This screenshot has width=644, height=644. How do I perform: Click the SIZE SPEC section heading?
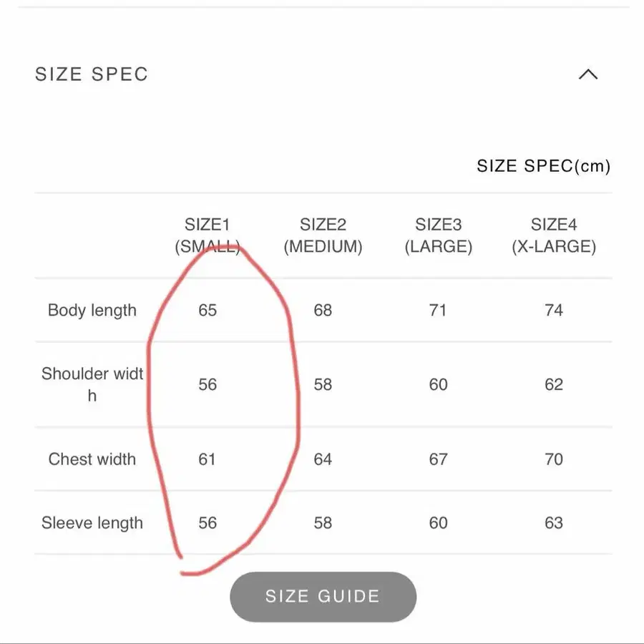pos(92,74)
